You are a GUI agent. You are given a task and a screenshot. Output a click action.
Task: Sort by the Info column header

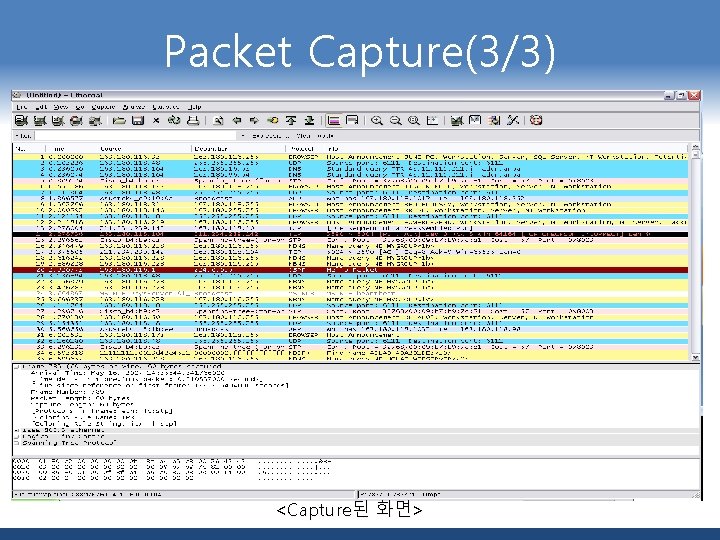pos(506,149)
